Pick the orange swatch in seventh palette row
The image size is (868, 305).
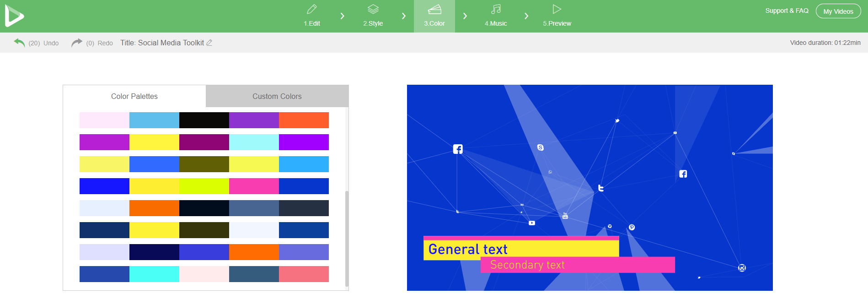254,252
